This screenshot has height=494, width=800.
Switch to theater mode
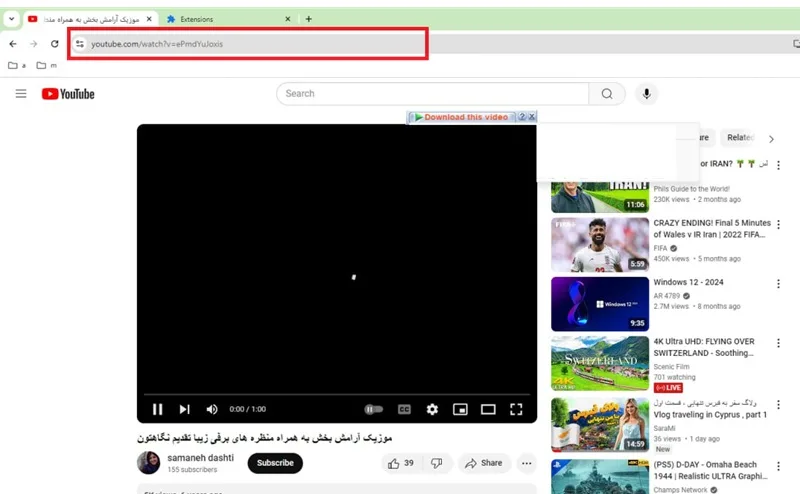[488, 409]
